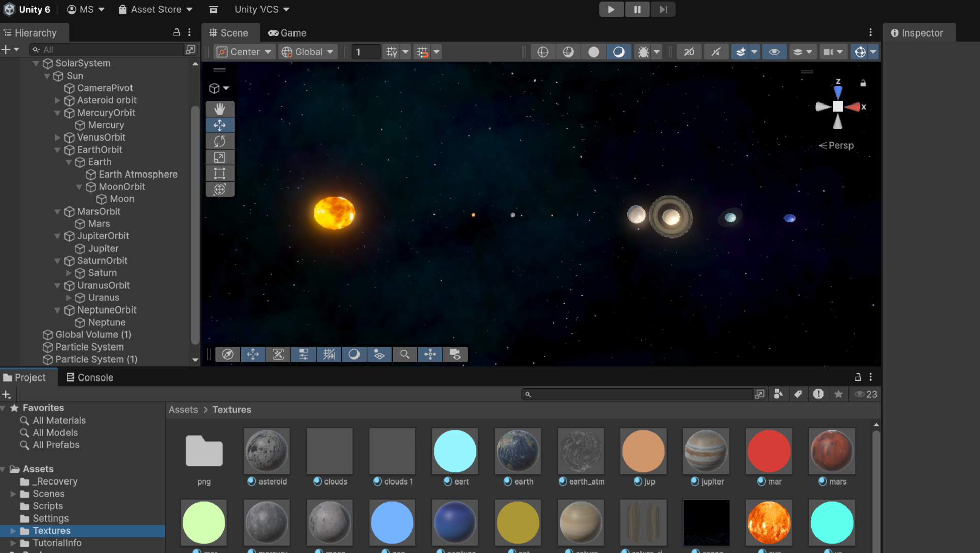Screen dimensions: 980x553
Task: Click the Pause button
Action: coord(637,9)
